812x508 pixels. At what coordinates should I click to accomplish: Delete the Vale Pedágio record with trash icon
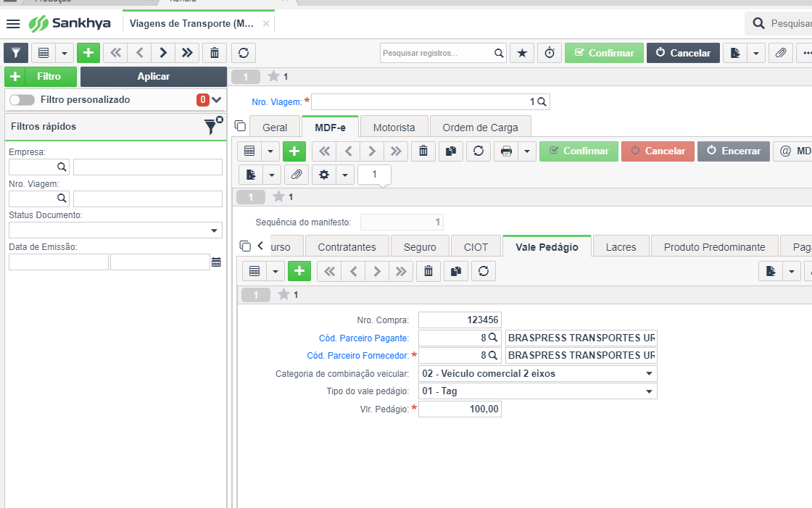(428, 271)
